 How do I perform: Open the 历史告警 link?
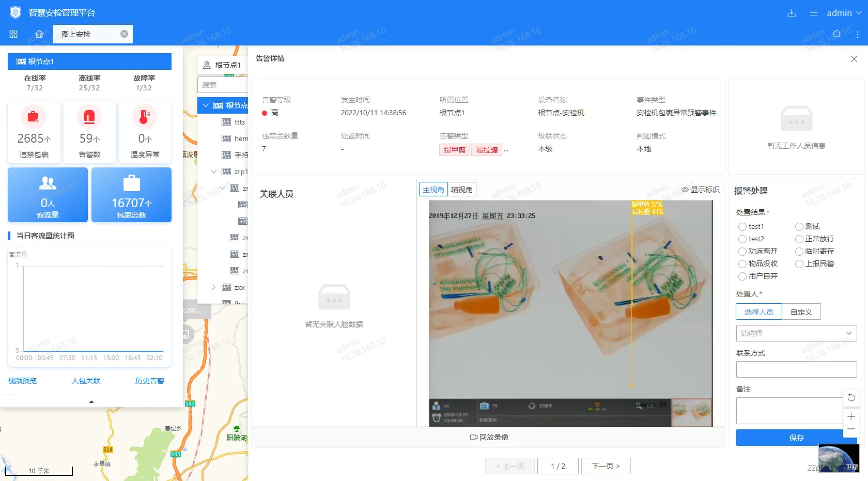pos(149,381)
